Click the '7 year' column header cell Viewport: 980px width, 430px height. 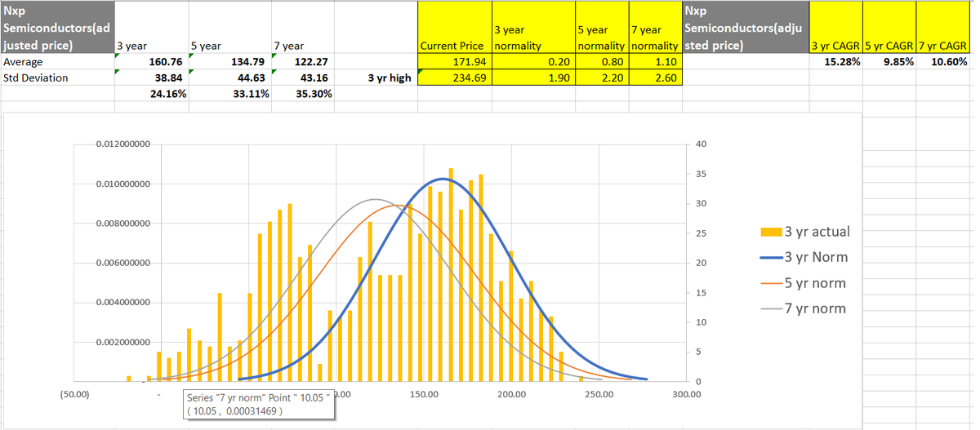303,28
